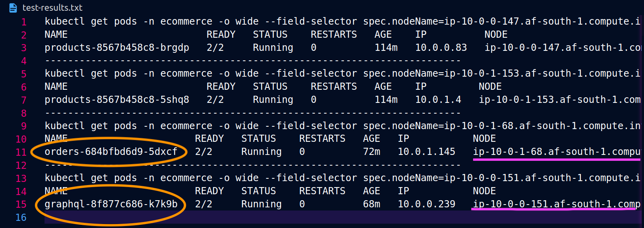Click the 72m age value
The height and width of the screenshot is (228, 644).
click(372, 152)
